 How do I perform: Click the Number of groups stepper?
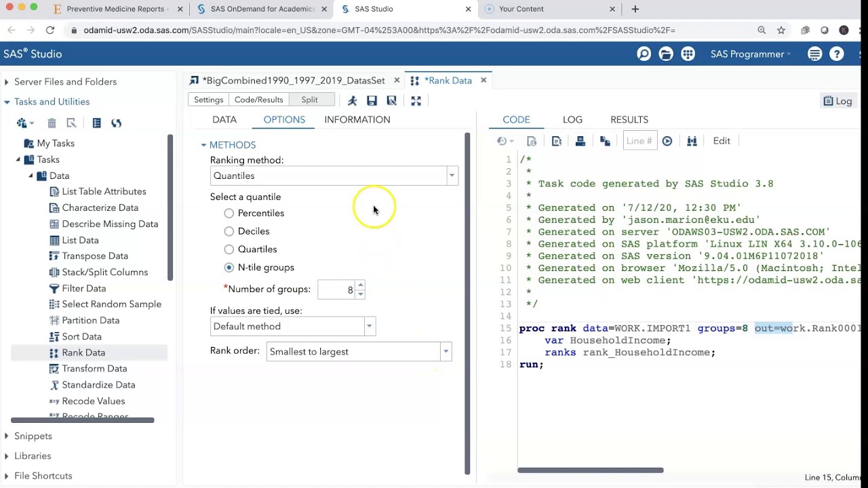(x=360, y=289)
